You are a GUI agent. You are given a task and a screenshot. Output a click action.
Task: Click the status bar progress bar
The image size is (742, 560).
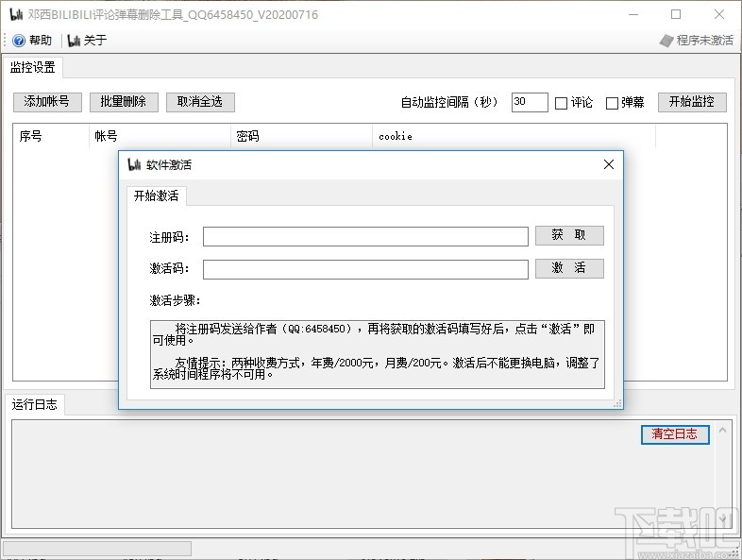(97, 549)
